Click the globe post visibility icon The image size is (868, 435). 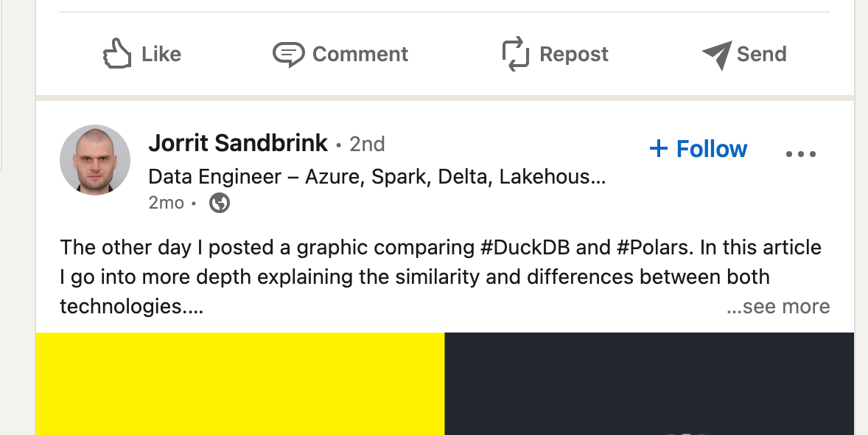pos(219,203)
